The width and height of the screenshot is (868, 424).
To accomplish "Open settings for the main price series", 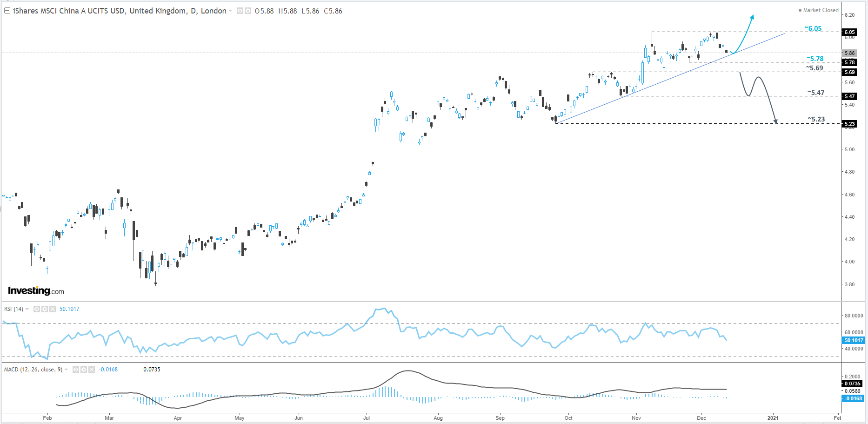I will click(x=247, y=11).
